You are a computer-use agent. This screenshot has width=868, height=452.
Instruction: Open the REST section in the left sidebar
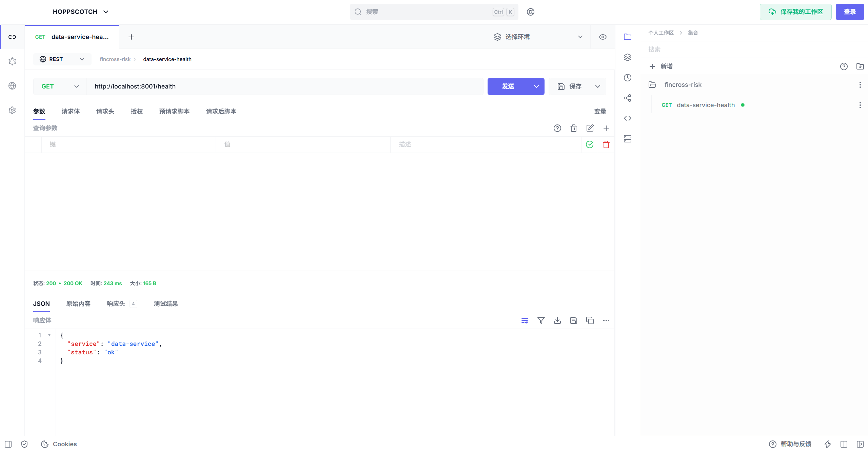pos(12,37)
